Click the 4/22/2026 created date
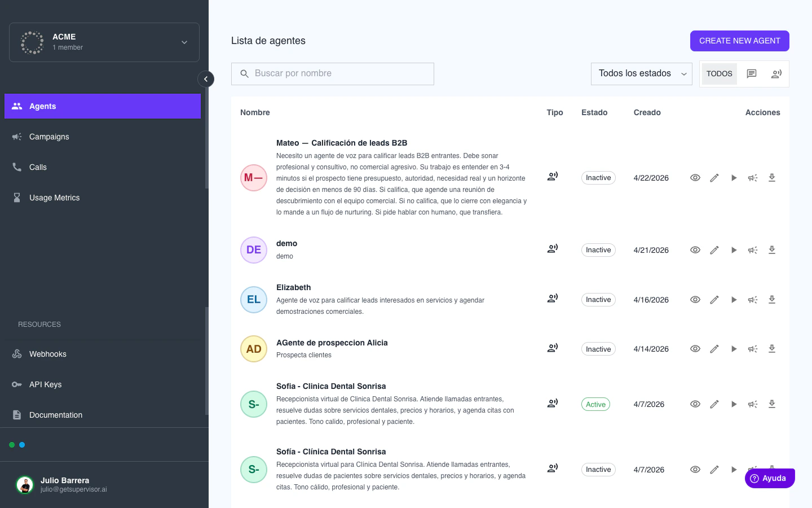Viewport: 812px width, 508px height. (x=651, y=178)
